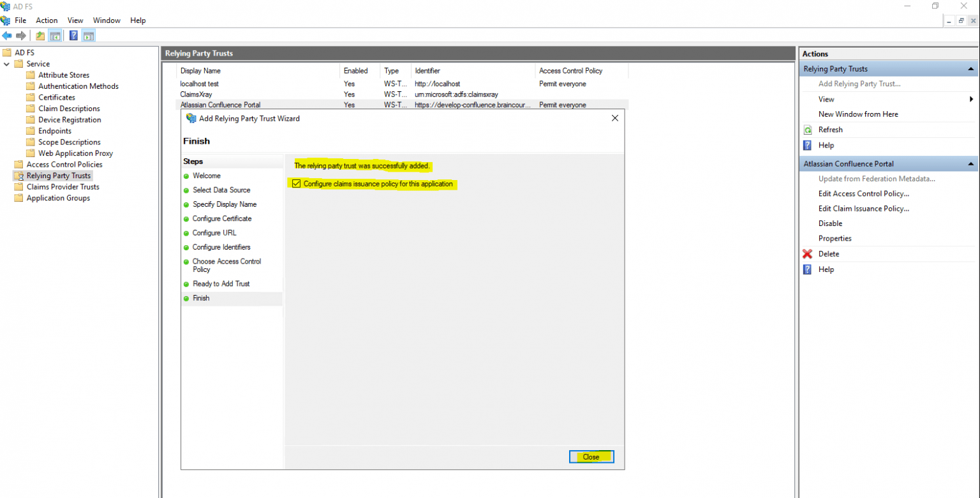Collapse the Relying Party Trusts actions section
The height and width of the screenshot is (498, 980).
pyautogui.click(x=970, y=68)
